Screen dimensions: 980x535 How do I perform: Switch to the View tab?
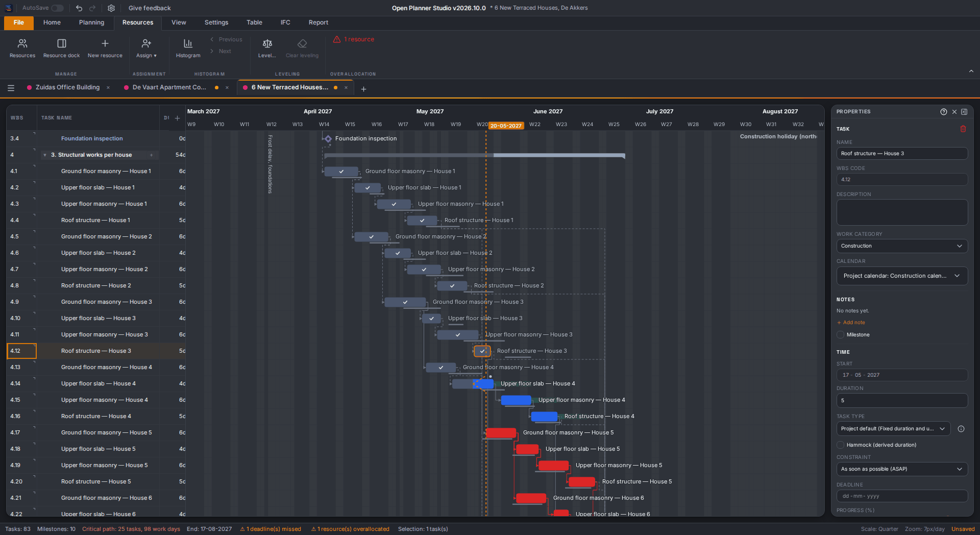point(179,22)
